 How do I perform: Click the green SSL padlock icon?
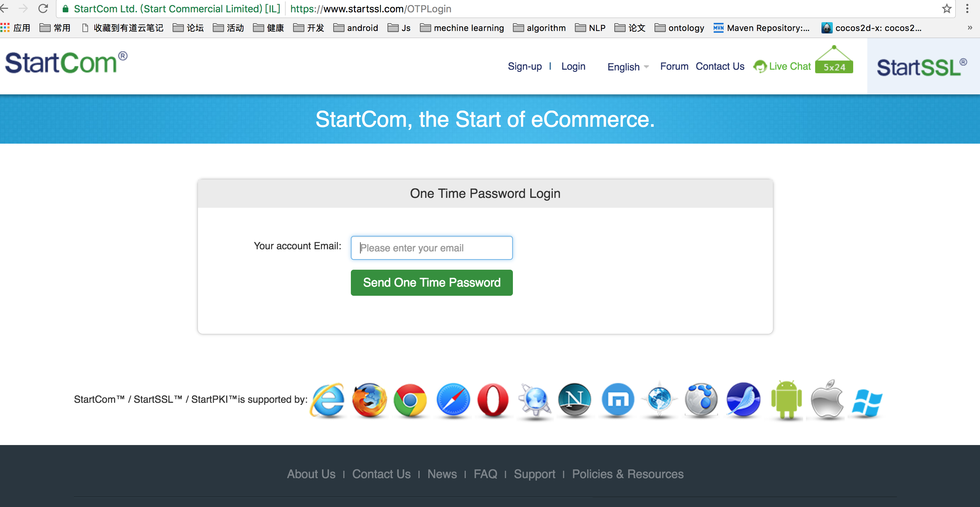tap(66, 9)
